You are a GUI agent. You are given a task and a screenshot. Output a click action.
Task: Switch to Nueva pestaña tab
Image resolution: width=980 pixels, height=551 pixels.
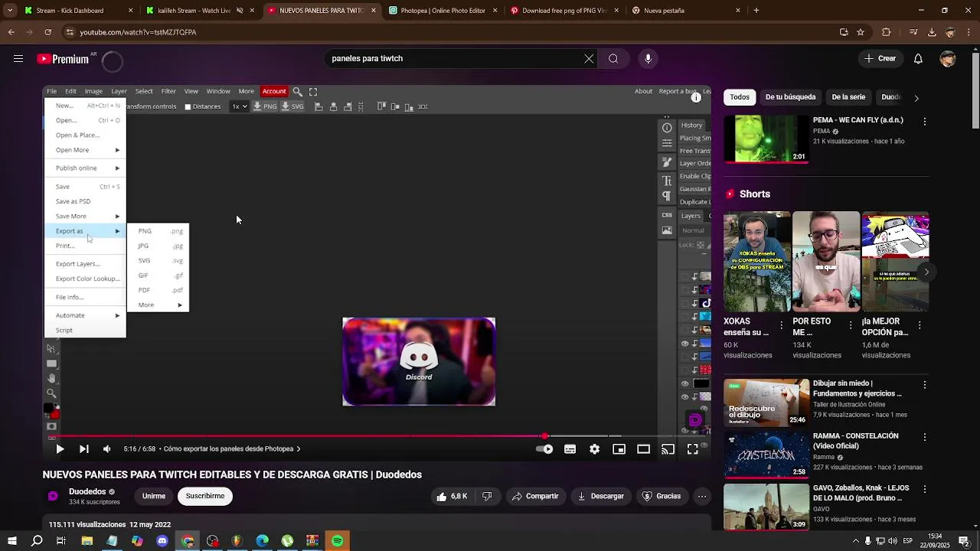tap(687, 11)
